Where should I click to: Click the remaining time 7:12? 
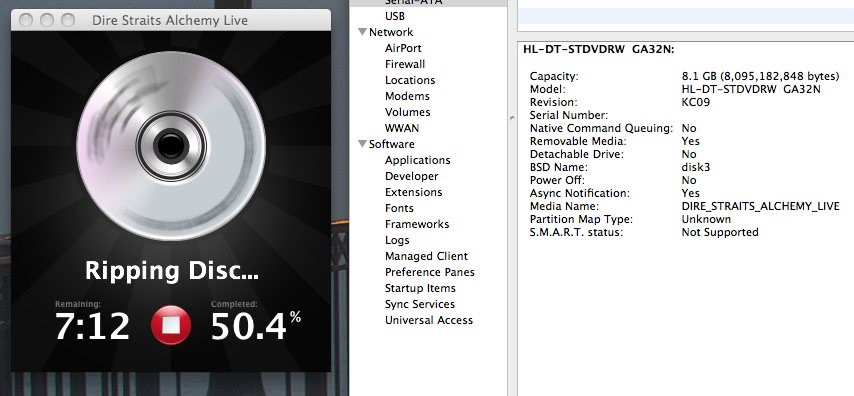click(x=92, y=327)
